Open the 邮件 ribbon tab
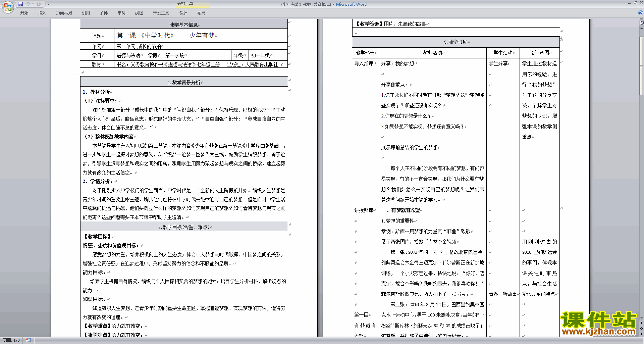This screenshot has width=644, height=344. click(x=104, y=13)
